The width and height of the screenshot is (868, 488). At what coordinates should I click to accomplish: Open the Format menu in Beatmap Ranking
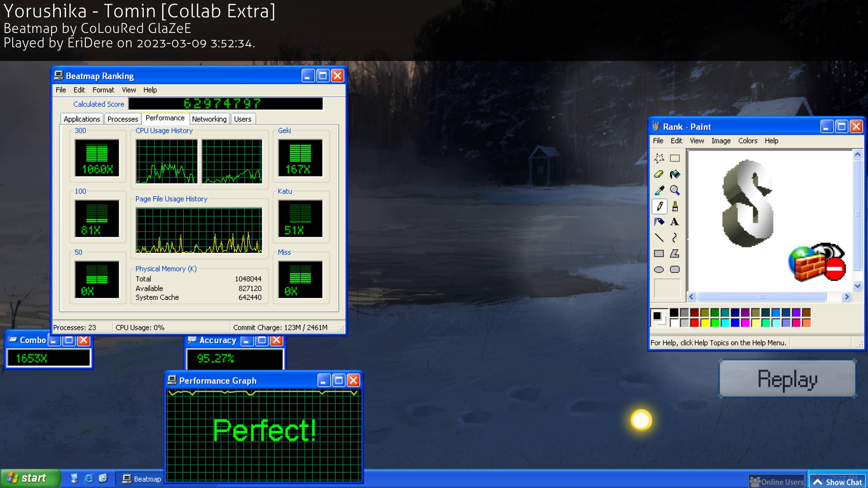pos(103,90)
